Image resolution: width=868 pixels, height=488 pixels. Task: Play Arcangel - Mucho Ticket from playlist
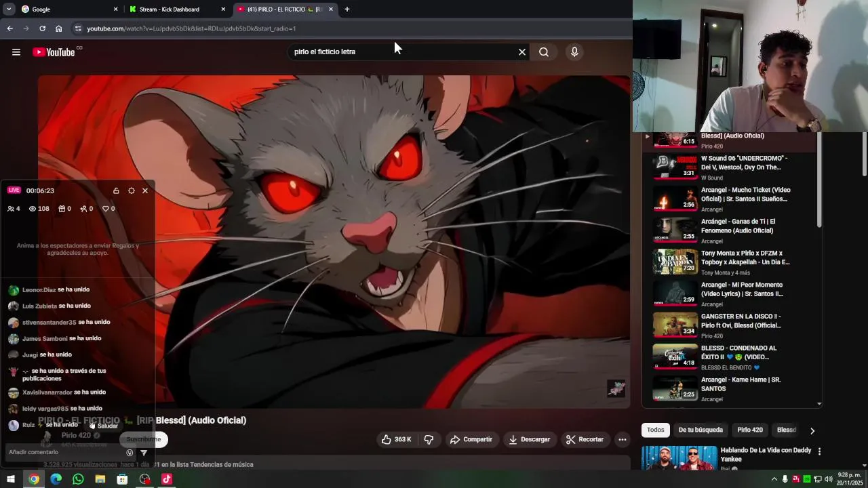(x=730, y=199)
